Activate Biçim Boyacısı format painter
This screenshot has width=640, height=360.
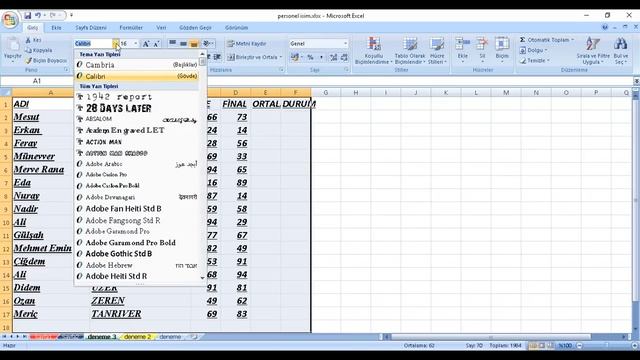[46, 60]
